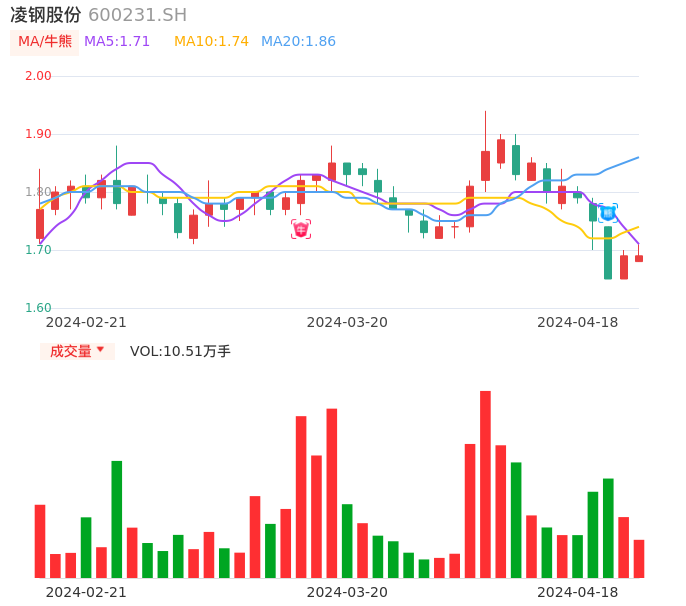Select the tallest green volume bar
The image size is (686, 606).
[117, 519]
